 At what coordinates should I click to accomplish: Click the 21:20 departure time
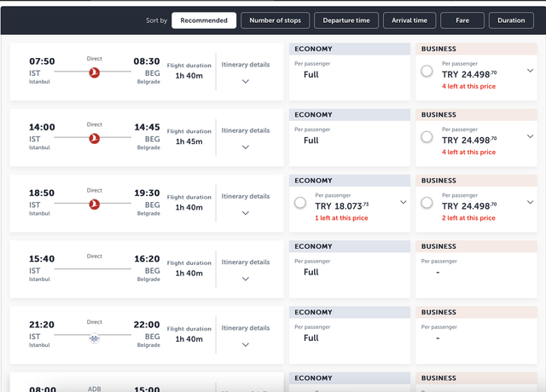42,325
